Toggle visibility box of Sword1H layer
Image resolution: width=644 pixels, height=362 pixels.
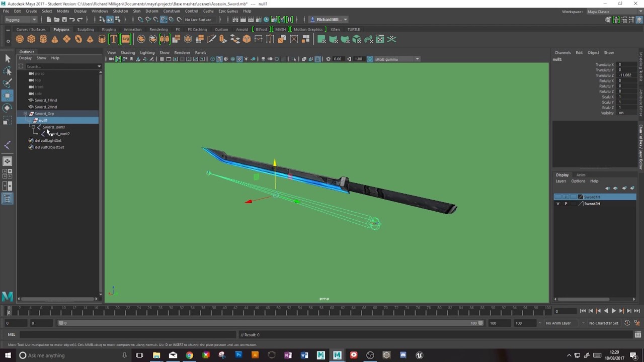(557, 197)
